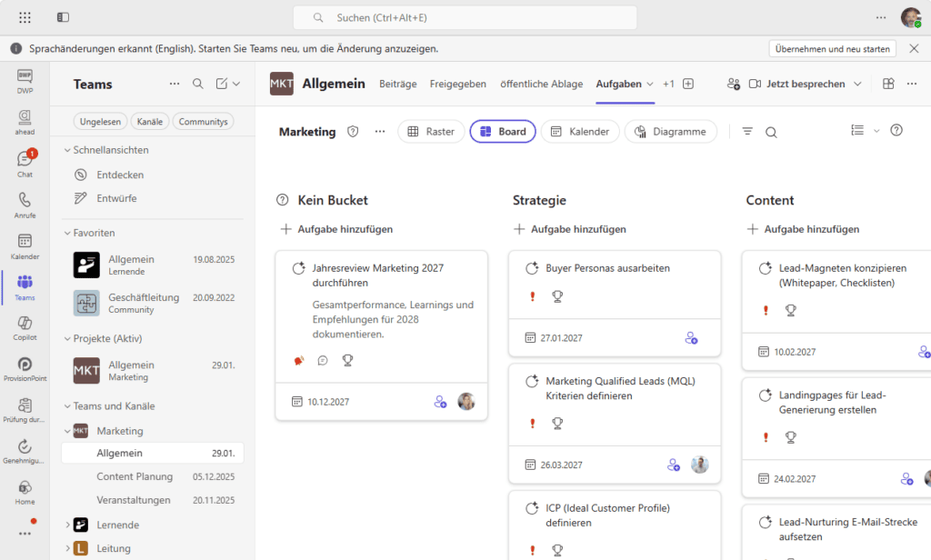Screen dimensions: 931x560
Task: Mark Jahresreview Marketing 2027 task complete
Action: point(298,268)
